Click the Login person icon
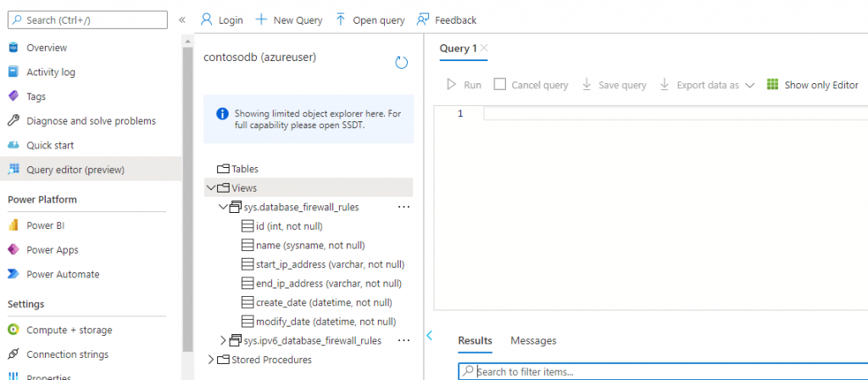 [x=206, y=20]
